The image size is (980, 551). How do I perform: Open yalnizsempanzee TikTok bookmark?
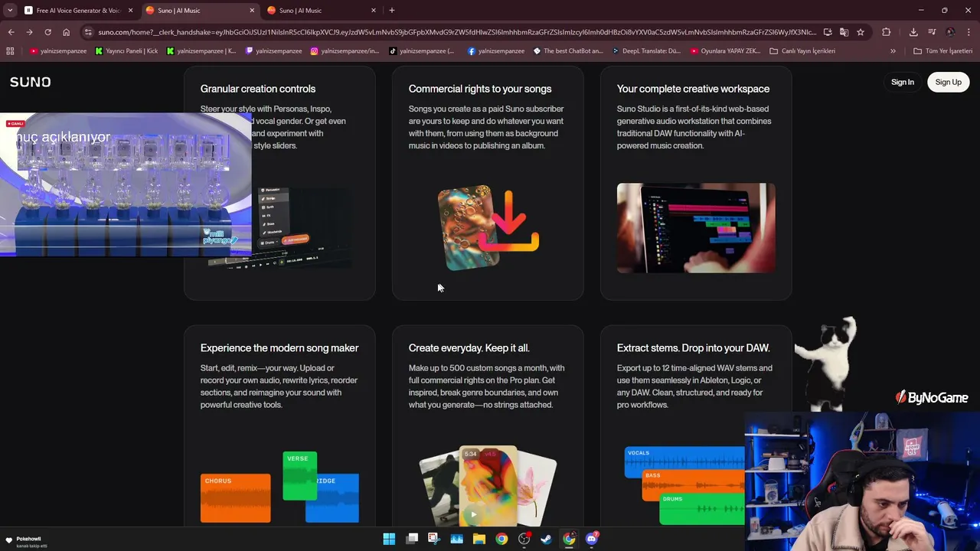tap(422, 51)
